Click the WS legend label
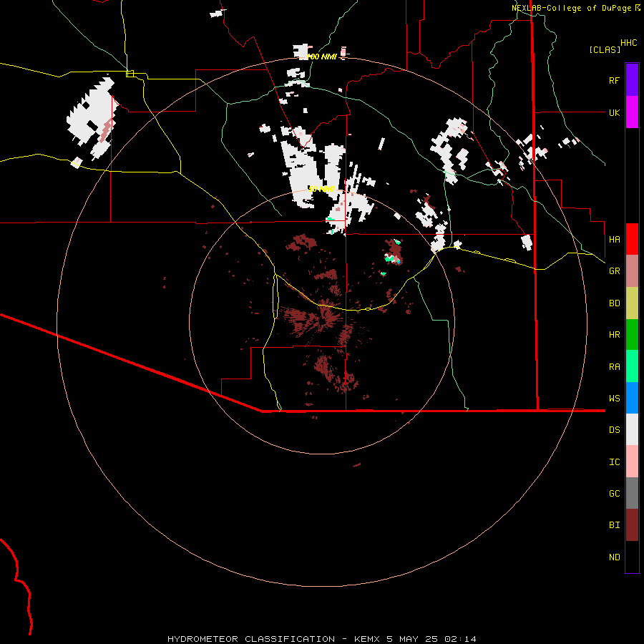 click(x=614, y=399)
